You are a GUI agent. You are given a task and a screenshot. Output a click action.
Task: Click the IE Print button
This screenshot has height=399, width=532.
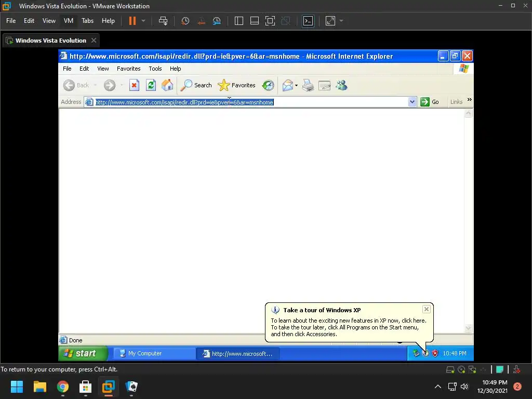308,85
